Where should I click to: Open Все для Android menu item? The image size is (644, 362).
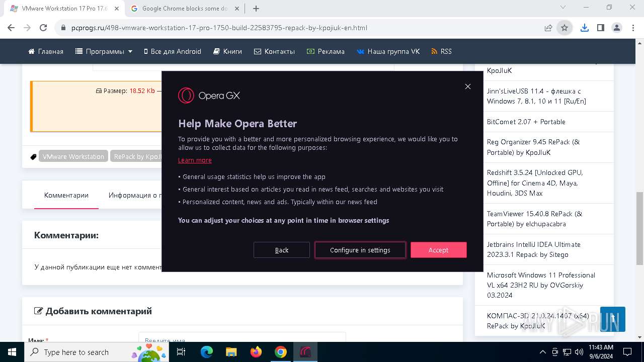tap(173, 51)
